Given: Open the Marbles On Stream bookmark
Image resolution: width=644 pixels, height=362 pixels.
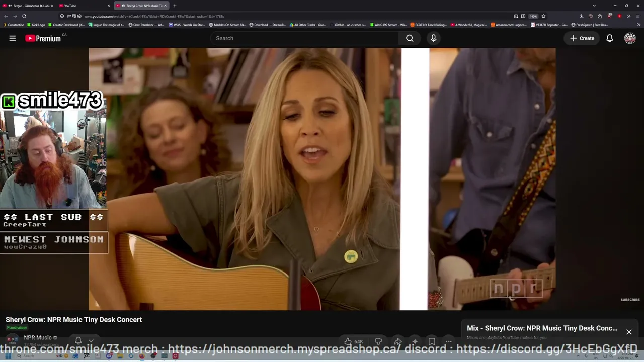Looking at the screenshot, I should (x=228, y=25).
